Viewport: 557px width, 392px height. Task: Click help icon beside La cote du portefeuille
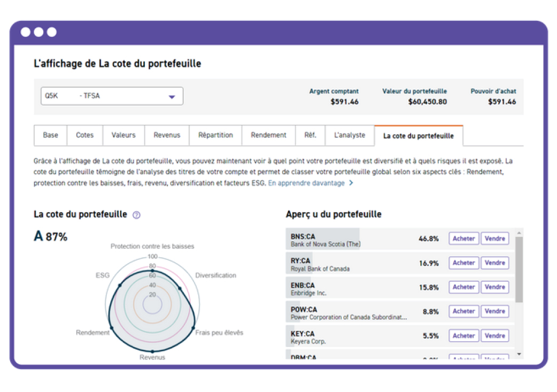136,215
